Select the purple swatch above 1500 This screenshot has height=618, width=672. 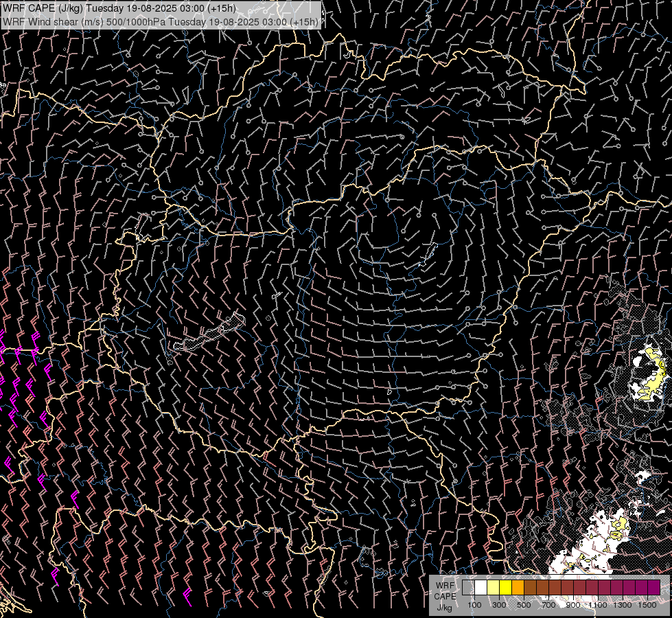pyautogui.click(x=654, y=587)
